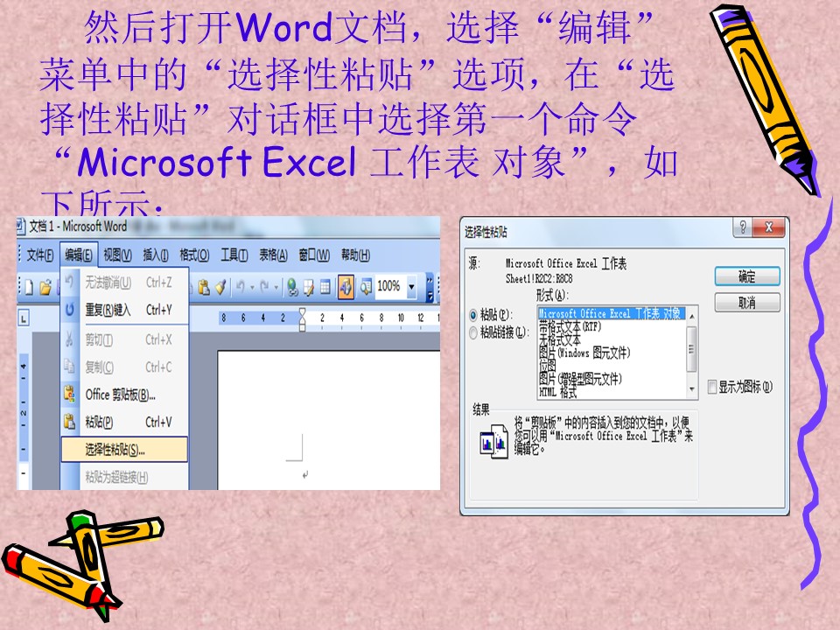
Task: Toggle the highlighted Drawing toolbar icon
Action: pyautogui.click(x=346, y=288)
